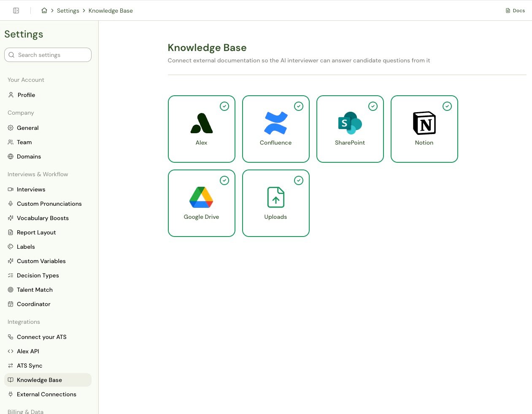The height and width of the screenshot is (414, 532).
Task: Open Custom Pronunciations settings
Action: (x=48, y=204)
